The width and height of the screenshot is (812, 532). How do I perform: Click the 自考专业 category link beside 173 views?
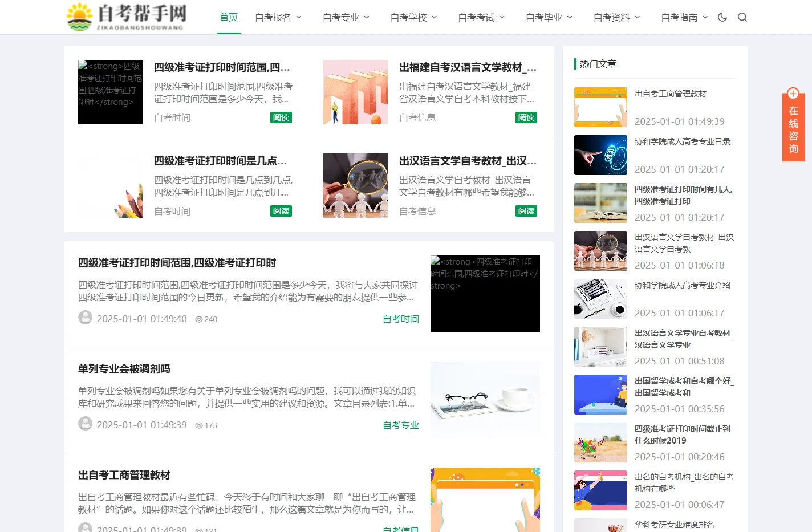click(401, 425)
